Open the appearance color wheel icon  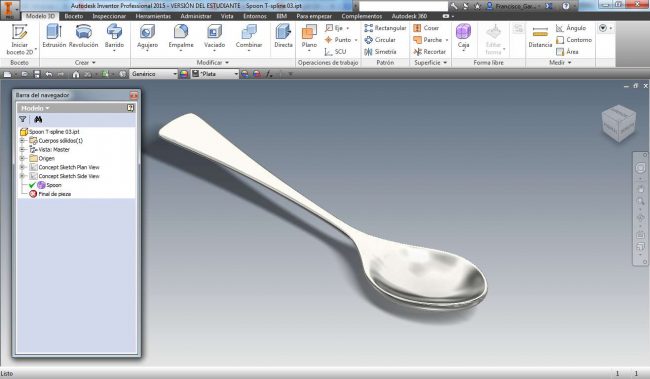(184, 74)
